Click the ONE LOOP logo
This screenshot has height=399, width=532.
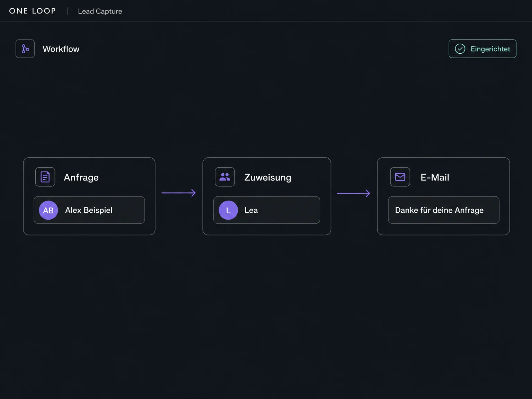coord(33,11)
